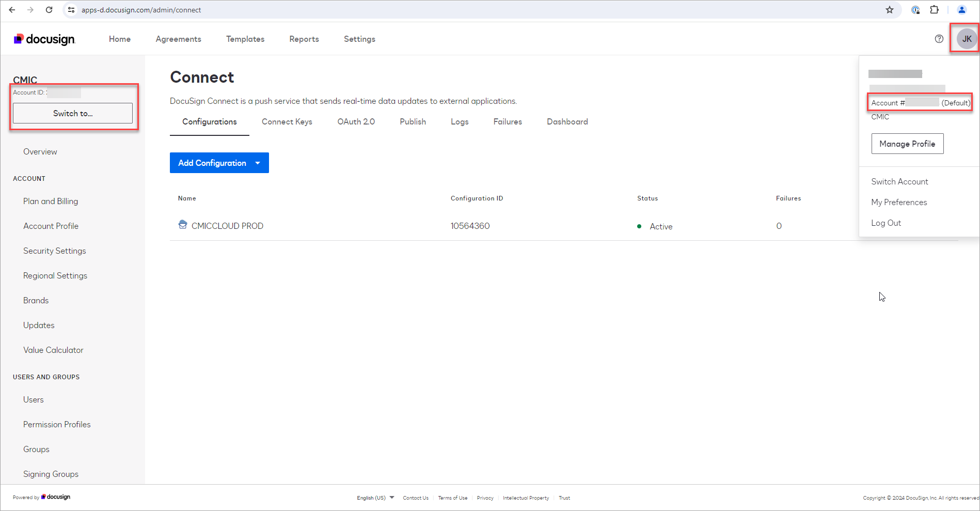Switch to the Failures tab

point(508,122)
